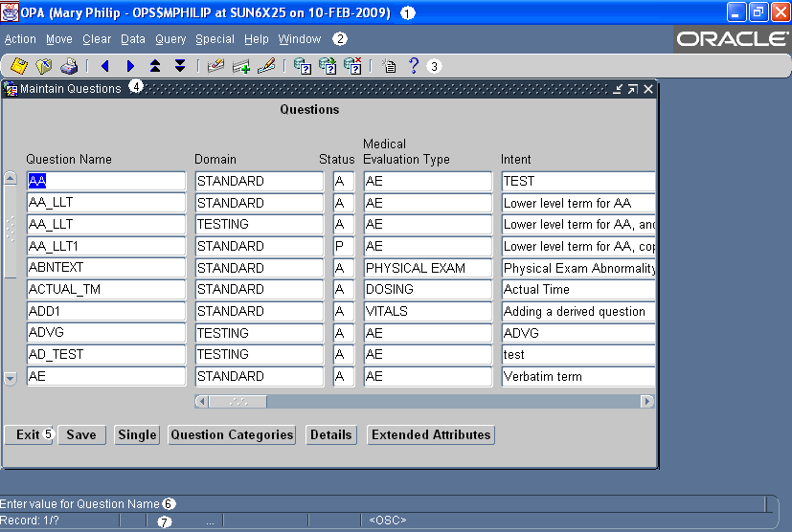Click the Status field showing P
792x532 pixels.
pyautogui.click(x=344, y=246)
